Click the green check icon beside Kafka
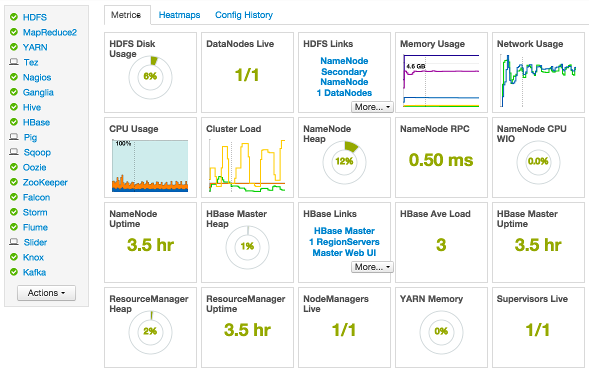 click(14, 272)
